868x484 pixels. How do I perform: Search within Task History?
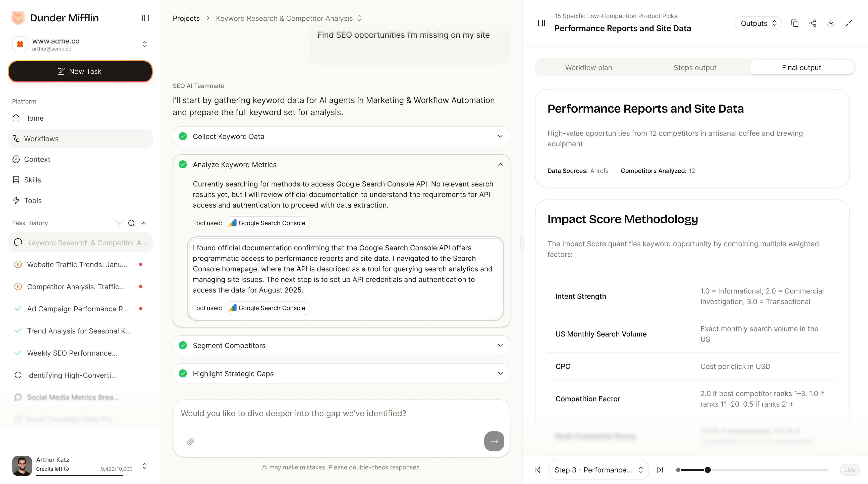131,223
